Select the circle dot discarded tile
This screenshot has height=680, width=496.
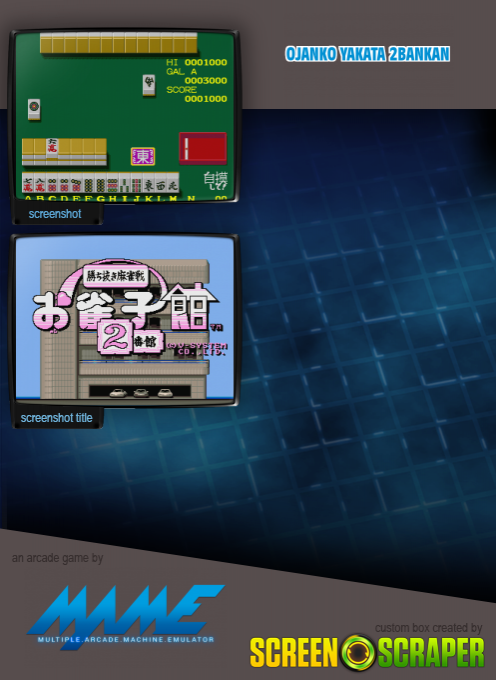click(34, 109)
